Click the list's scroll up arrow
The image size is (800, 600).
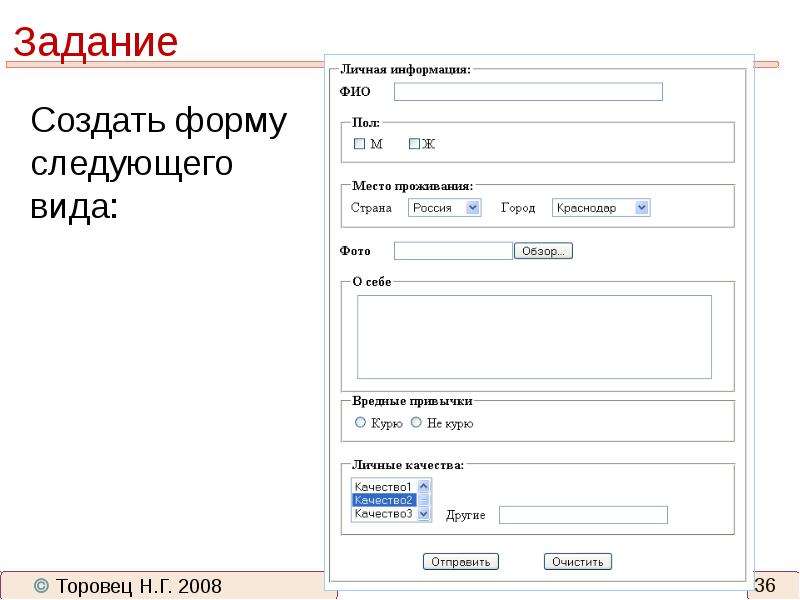[423, 486]
